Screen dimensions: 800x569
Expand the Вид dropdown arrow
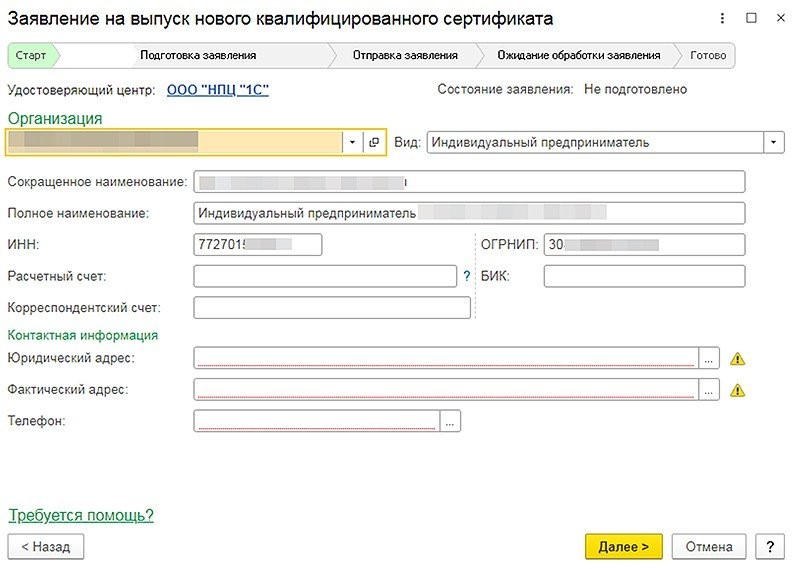(774, 143)
